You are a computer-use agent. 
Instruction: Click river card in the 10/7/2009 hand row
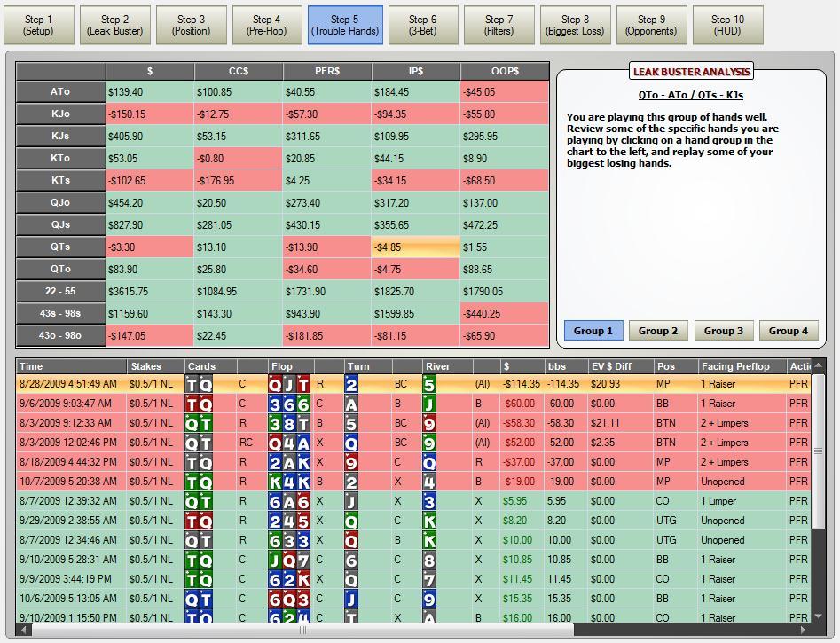click(x=429, y=482)
